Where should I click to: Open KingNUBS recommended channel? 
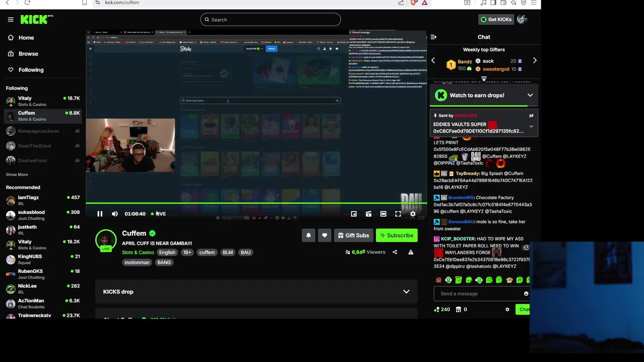click(42, 259)
